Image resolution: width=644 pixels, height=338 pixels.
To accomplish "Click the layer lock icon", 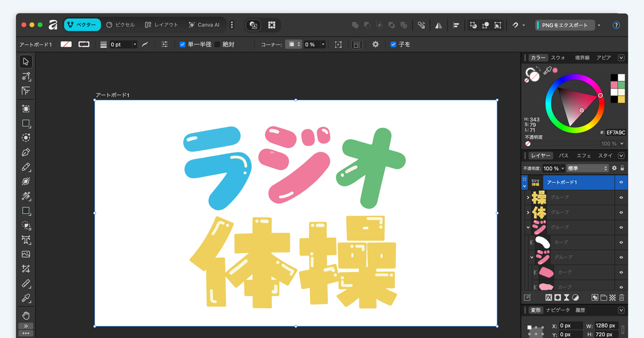I will (x=622, y=168).
